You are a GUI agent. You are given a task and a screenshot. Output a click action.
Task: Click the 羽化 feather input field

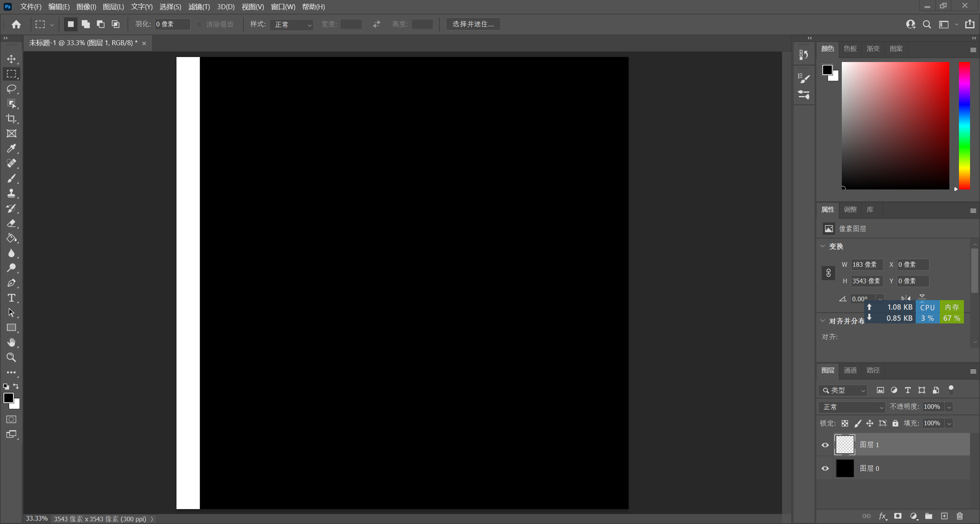click(172, 24)
